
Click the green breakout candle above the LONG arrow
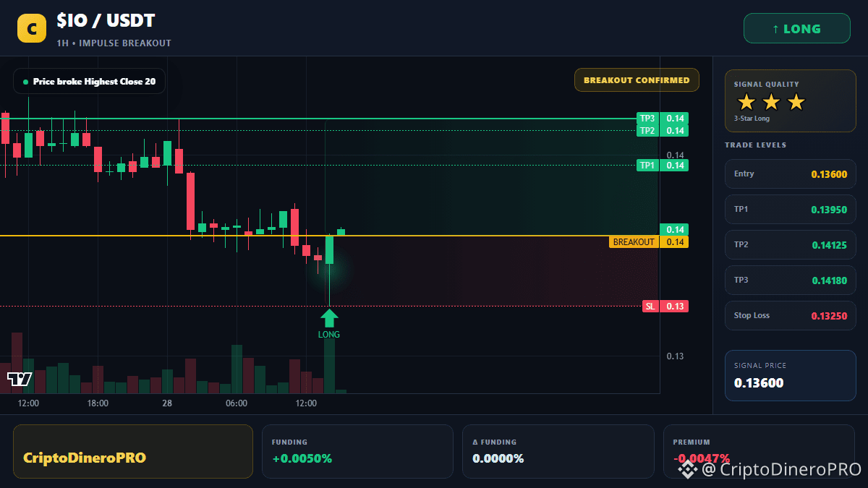(x=329, y=249)
